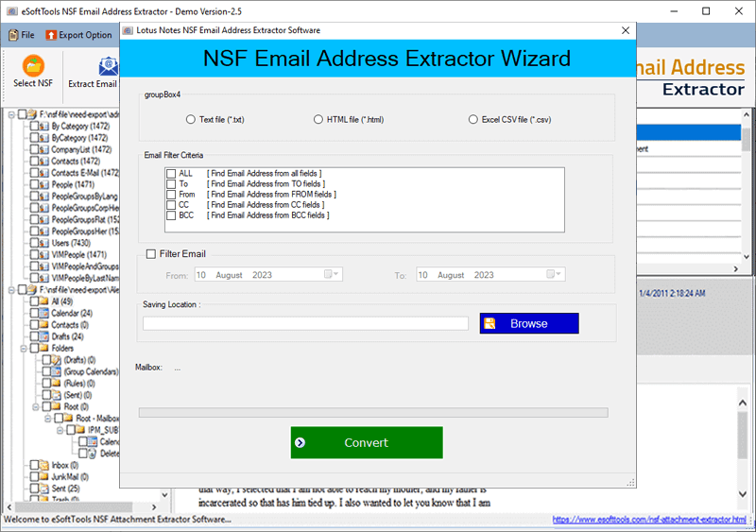Click the blue Browse button
The height and width of the screenshot is (532, 756).
point(529,323)
